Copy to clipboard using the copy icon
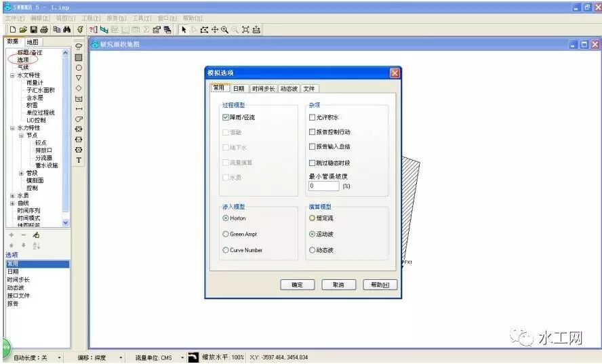The image size is (602, 364). click(57, 30)
